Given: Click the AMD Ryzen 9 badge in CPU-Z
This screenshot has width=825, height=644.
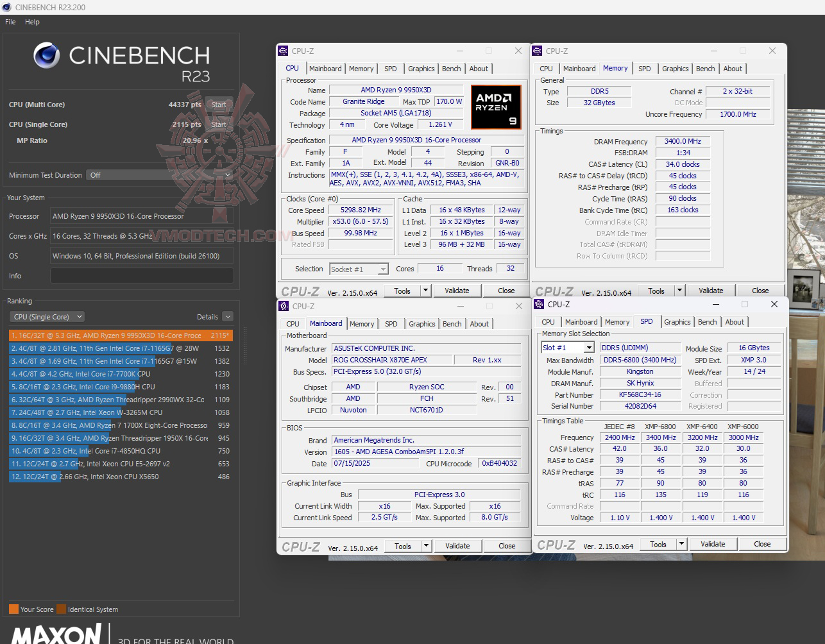Looking at the screenshot, I should click(x=496, y=107).
